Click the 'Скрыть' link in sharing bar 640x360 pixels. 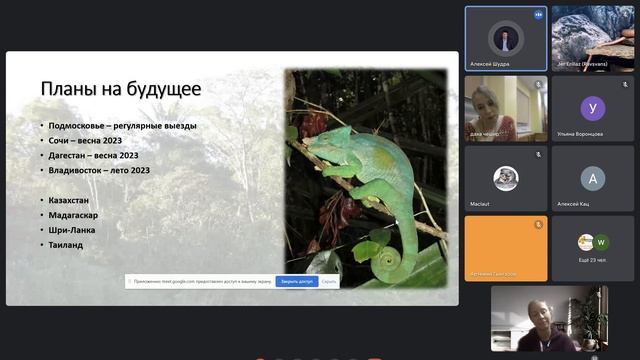point(329,281)
